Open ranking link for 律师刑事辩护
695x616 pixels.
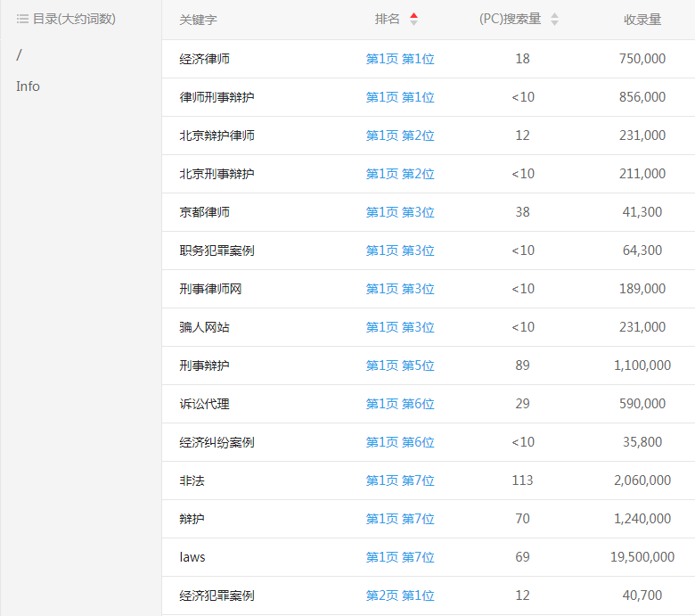pyautogui.click(x=400, y=97)
